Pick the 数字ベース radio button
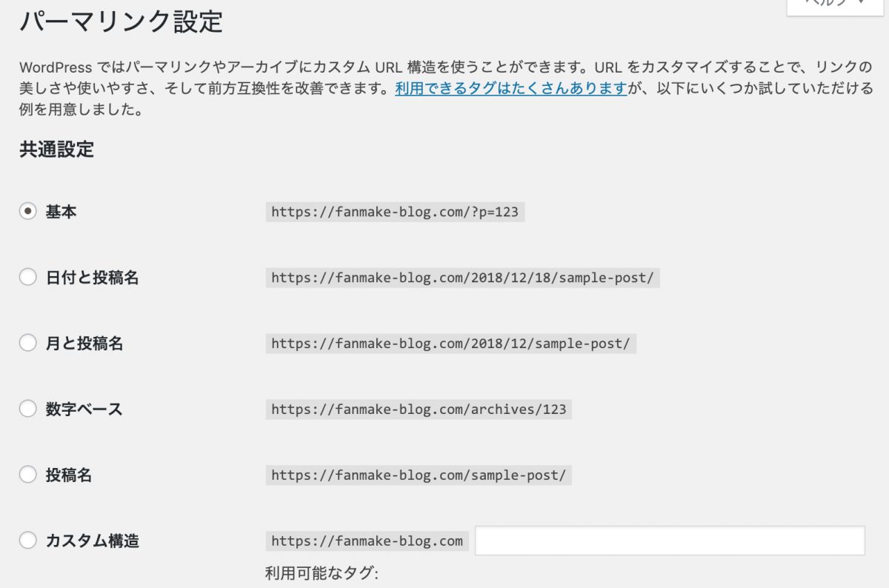 tap(28, 409)
